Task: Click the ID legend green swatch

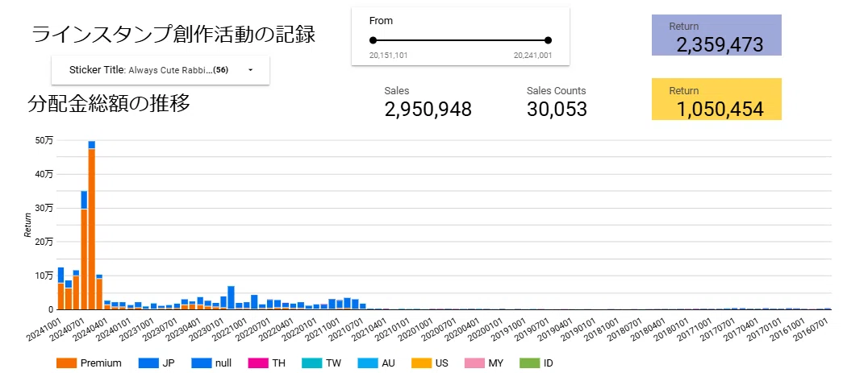Action: click(x=529, y=363)
